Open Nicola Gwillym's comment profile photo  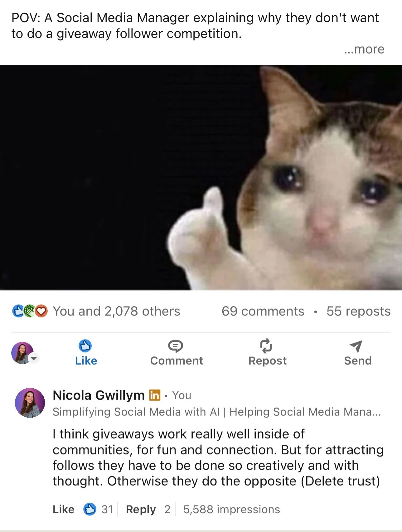pos(30,403)
